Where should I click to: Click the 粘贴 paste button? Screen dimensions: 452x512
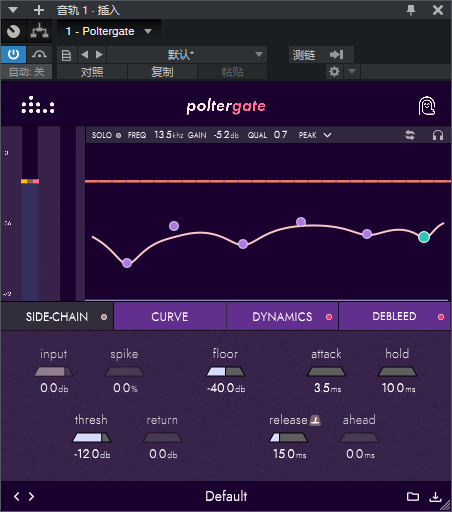pyautogui.click(x=232, y=72)
